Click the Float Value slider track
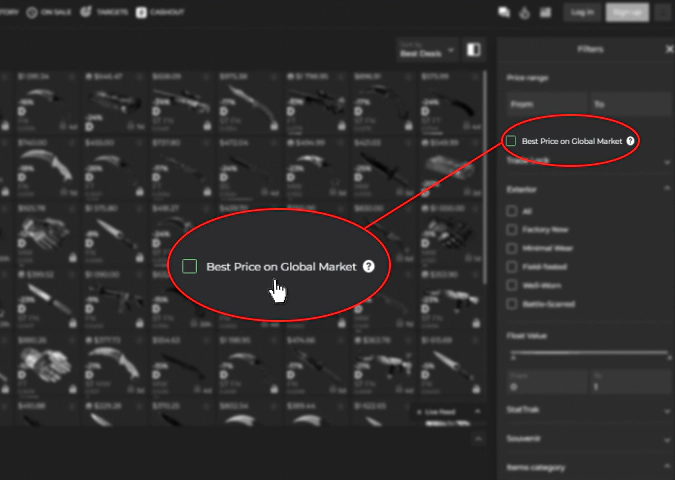 click(588, 353)
